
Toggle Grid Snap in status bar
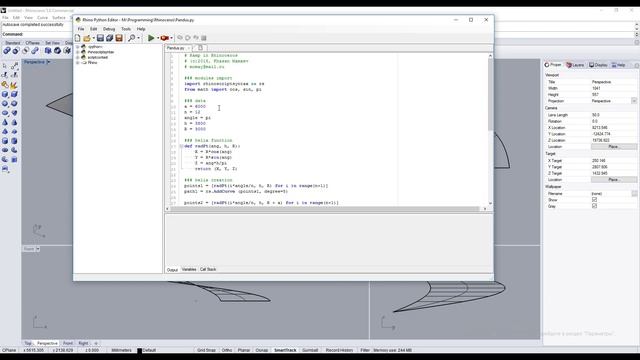click(x=206, y=350)
